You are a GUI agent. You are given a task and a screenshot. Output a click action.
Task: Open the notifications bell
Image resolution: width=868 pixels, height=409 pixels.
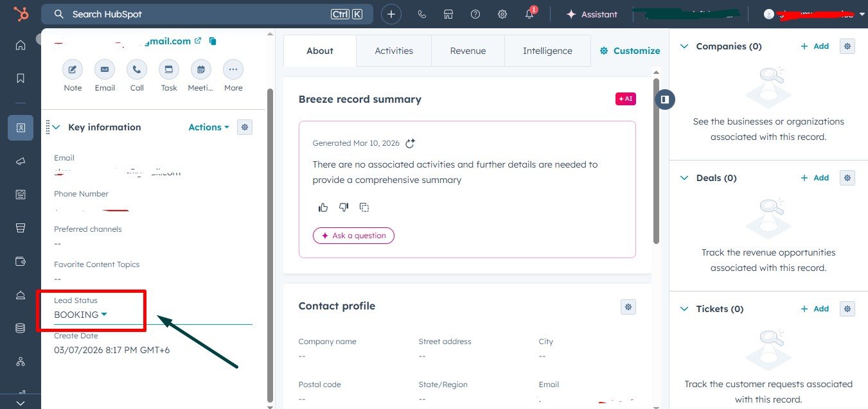(x=529, y=14)
